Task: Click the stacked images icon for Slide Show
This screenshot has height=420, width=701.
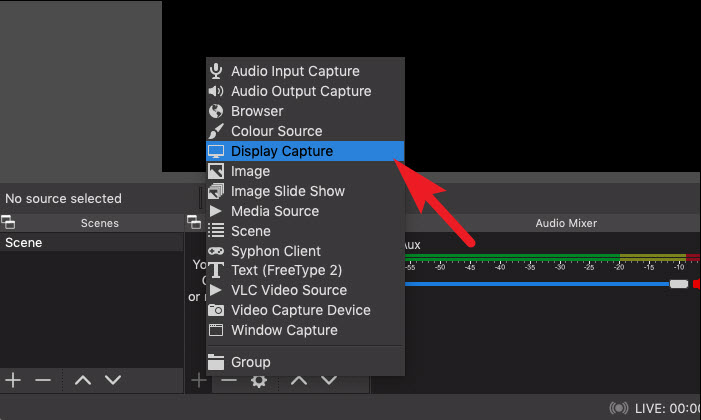Action: 216,191
